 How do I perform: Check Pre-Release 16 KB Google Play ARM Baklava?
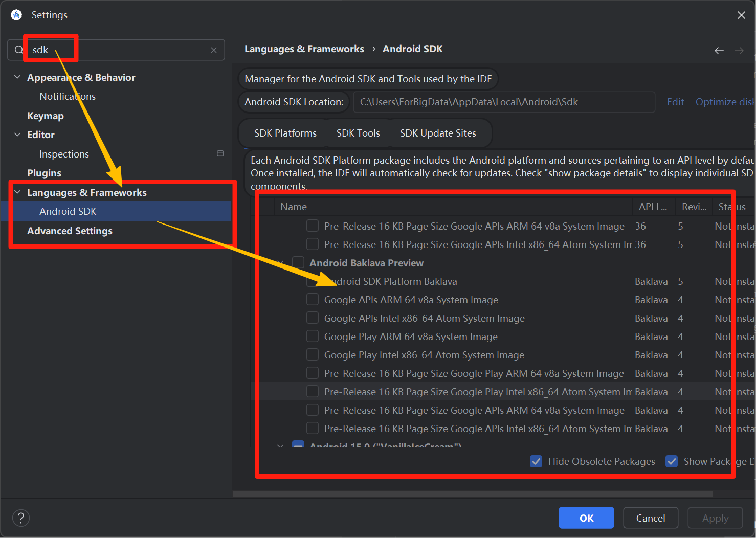click(313, 373)
